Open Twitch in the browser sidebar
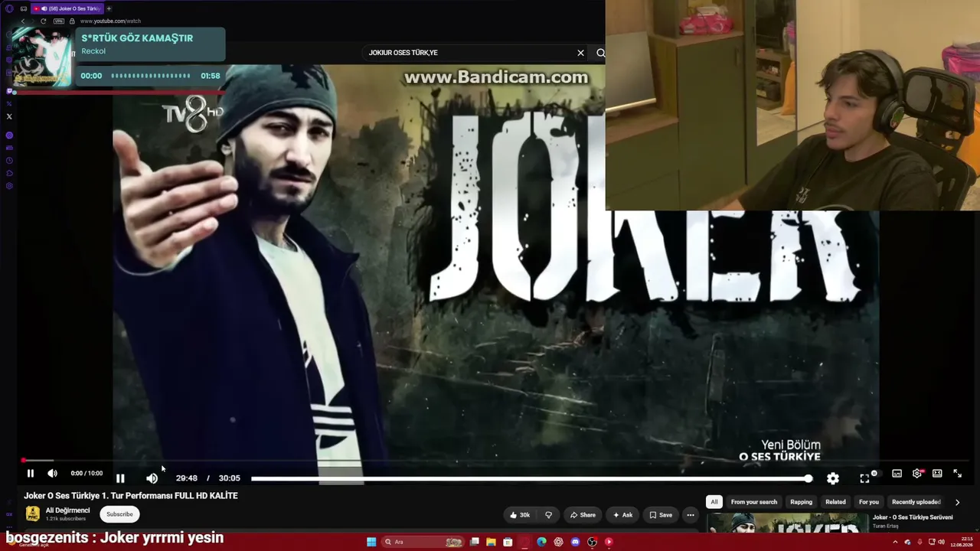 (9, 91)
